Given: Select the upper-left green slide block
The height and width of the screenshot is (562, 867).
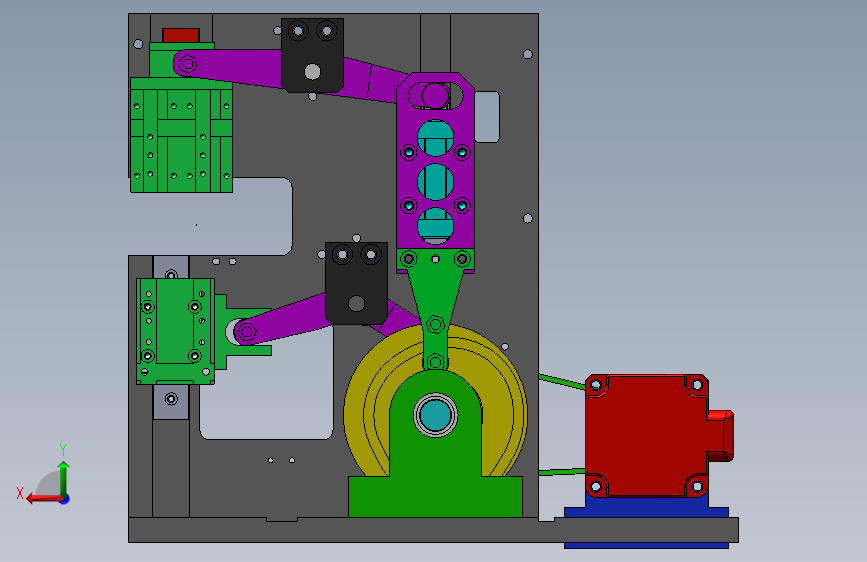Looking at the screenshot, I should point(181,136).
